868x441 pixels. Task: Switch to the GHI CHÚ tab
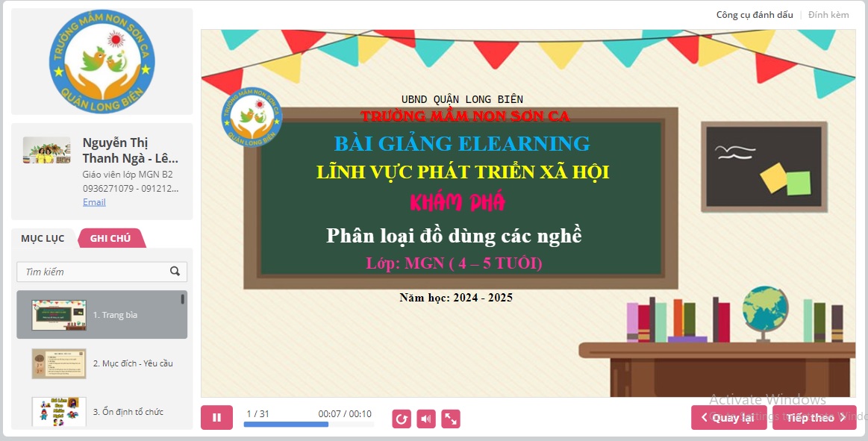(110, 239)
